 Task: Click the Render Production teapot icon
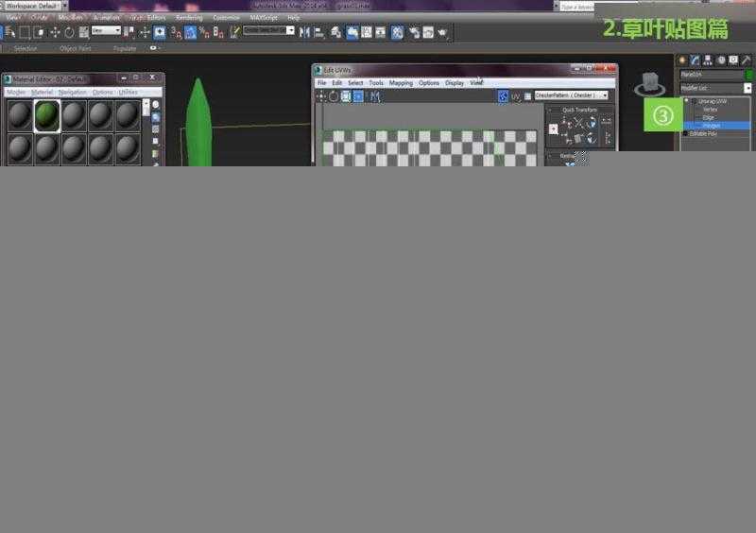point(442,32)
